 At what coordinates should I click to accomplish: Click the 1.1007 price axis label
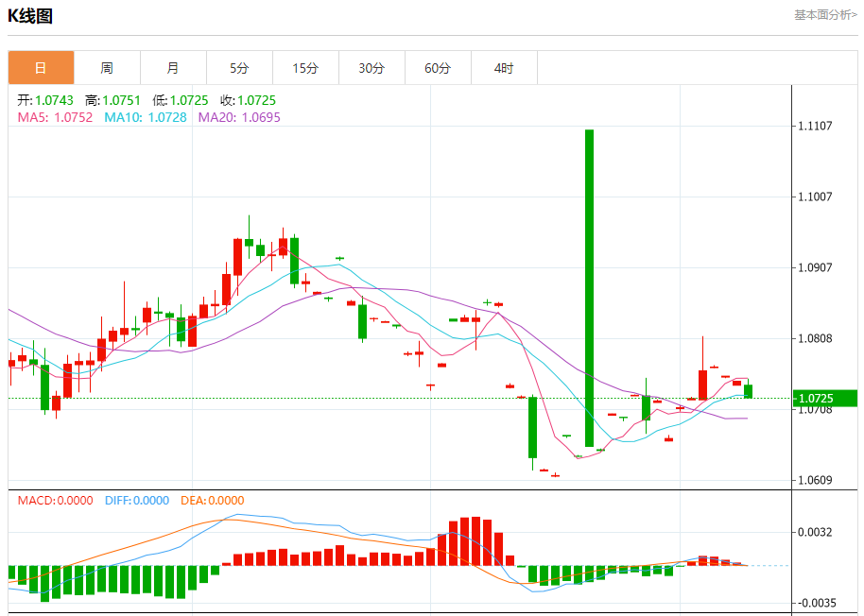tap(815, 197)
